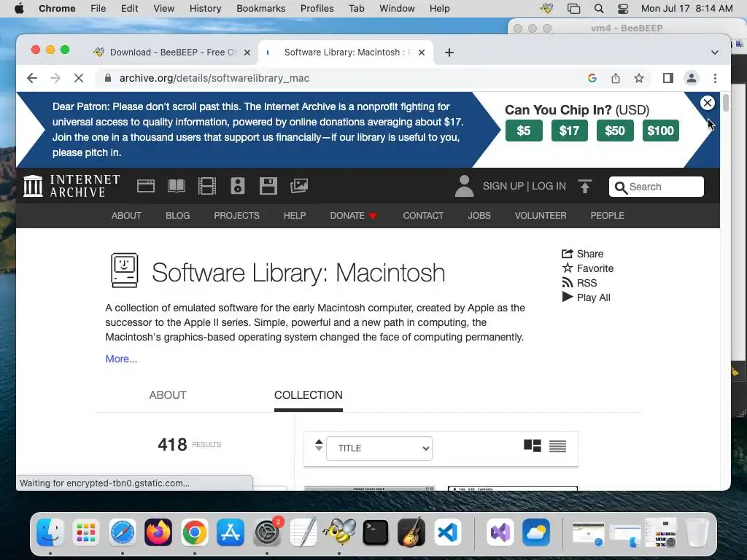
Task: Open the BLOG nav link
Action: [x=178, y=216]
